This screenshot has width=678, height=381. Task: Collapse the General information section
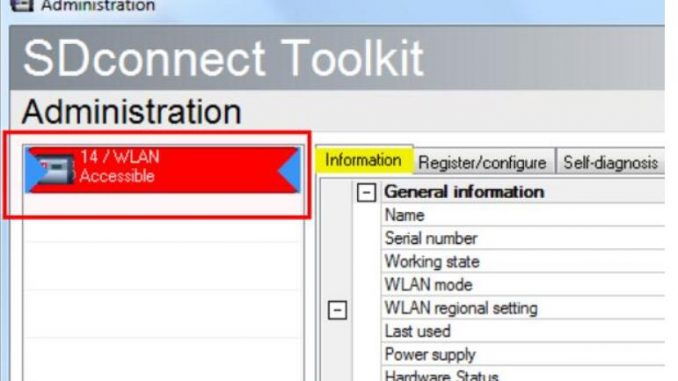366,192
